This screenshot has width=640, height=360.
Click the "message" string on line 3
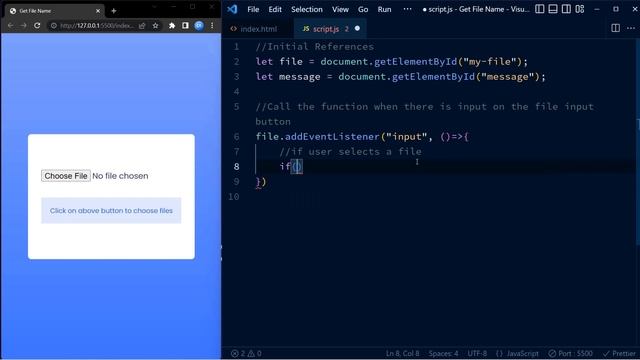(x=508, y=77)
